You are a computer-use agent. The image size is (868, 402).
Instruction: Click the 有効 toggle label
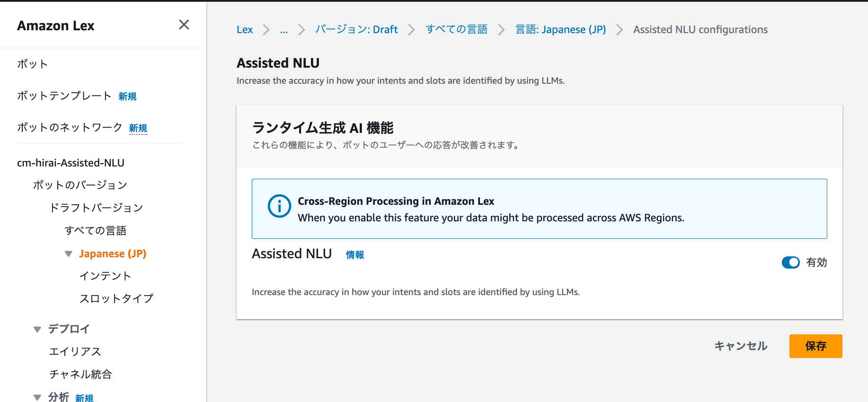816,262
